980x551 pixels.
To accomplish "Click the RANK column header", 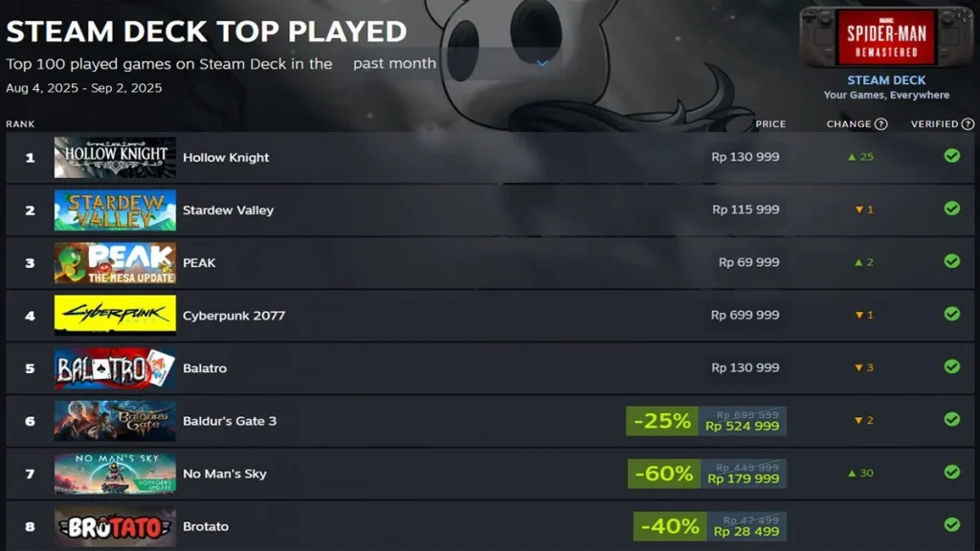I will 19,123.
